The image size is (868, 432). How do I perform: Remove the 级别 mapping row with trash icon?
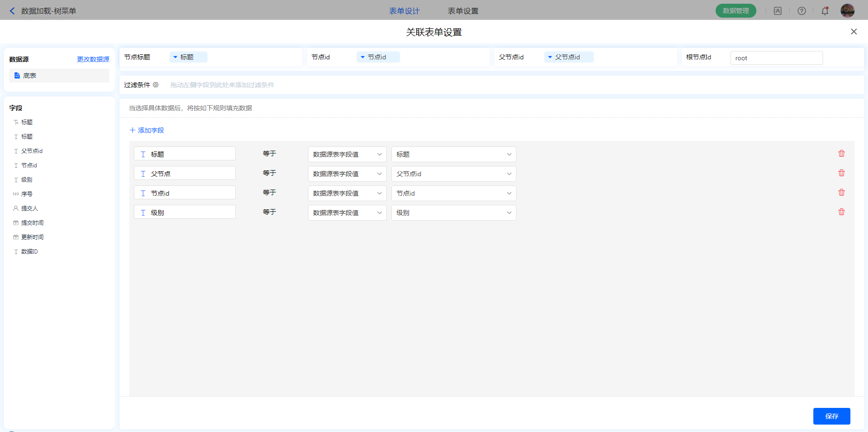[x=841, y=212]
